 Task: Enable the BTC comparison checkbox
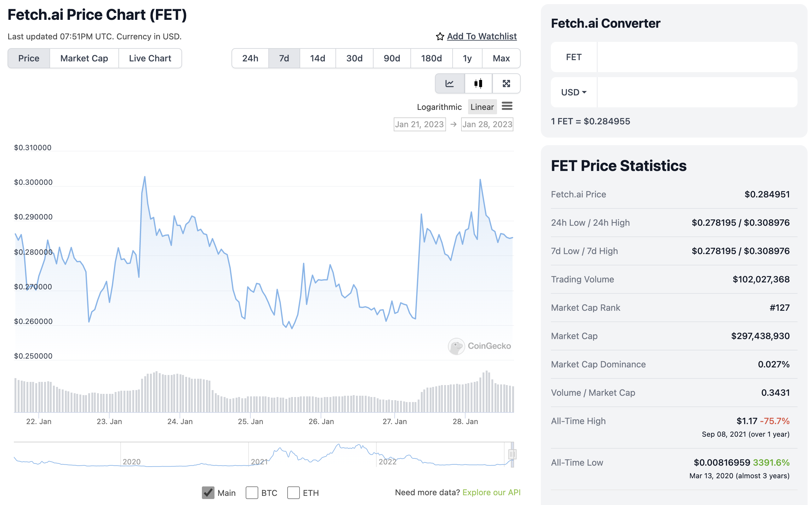coord(252,493)
